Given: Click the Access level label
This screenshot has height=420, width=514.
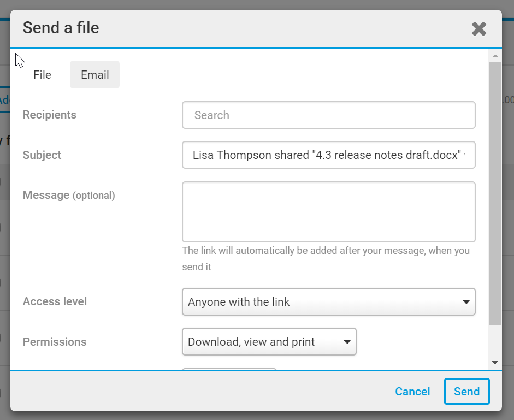Looking at the screenshot, I should pyautogui.click(x=55, y=301).
